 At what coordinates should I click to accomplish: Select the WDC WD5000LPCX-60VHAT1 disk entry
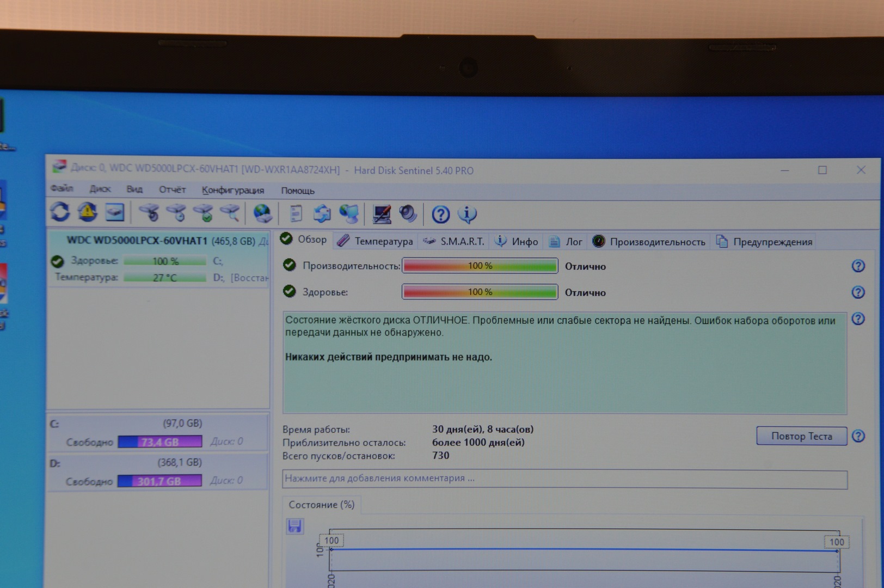(x=137, y=241)
